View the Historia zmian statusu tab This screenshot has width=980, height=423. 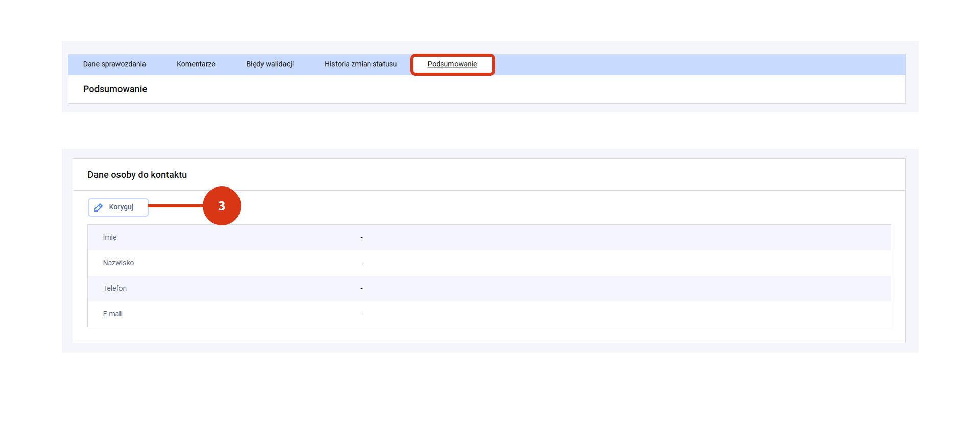(361, 64)
